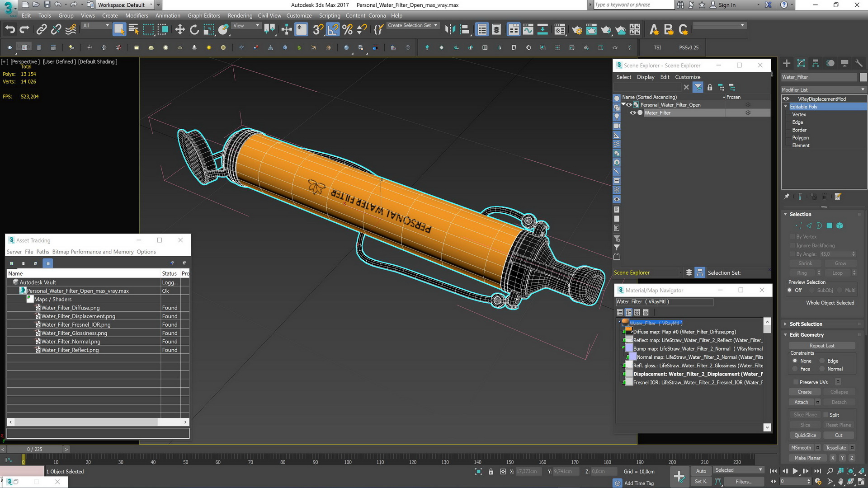
Task: Click the time slider showing 0 / 225
Action: (x=34, y=449)
